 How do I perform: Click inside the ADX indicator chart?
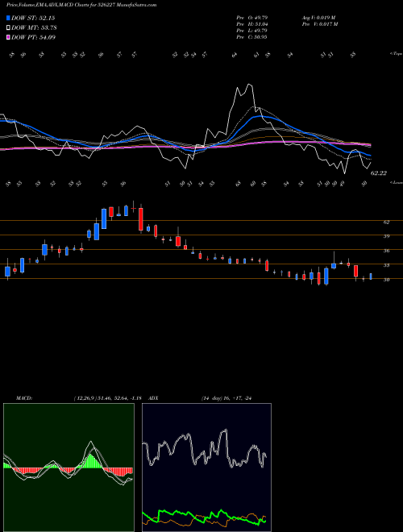point(206,468)
